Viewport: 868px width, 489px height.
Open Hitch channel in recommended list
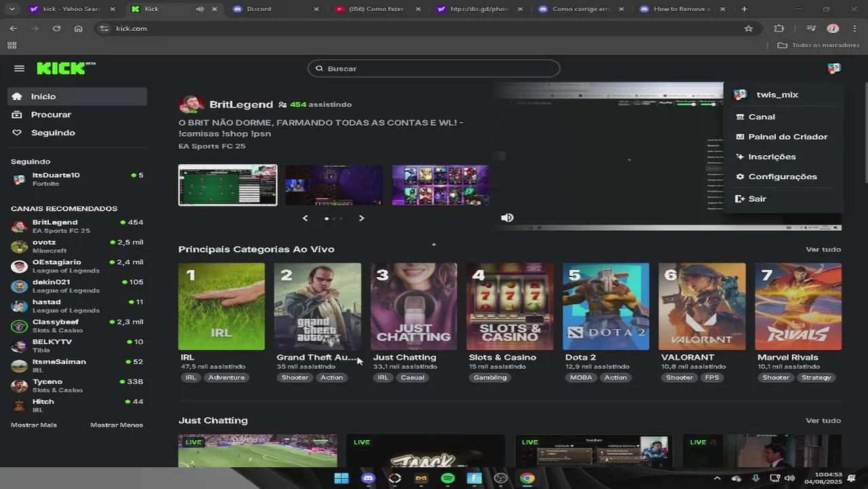click(77, 405)
